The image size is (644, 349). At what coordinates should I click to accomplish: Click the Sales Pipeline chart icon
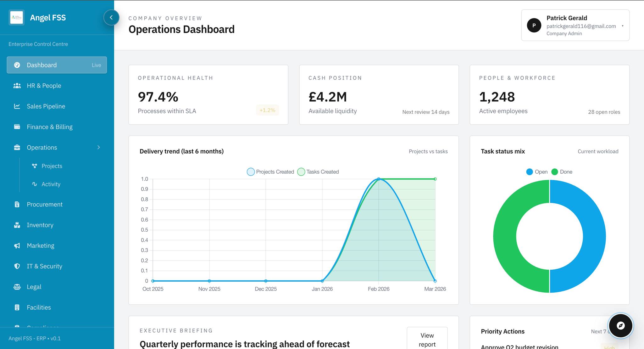(x=17, y=106)
